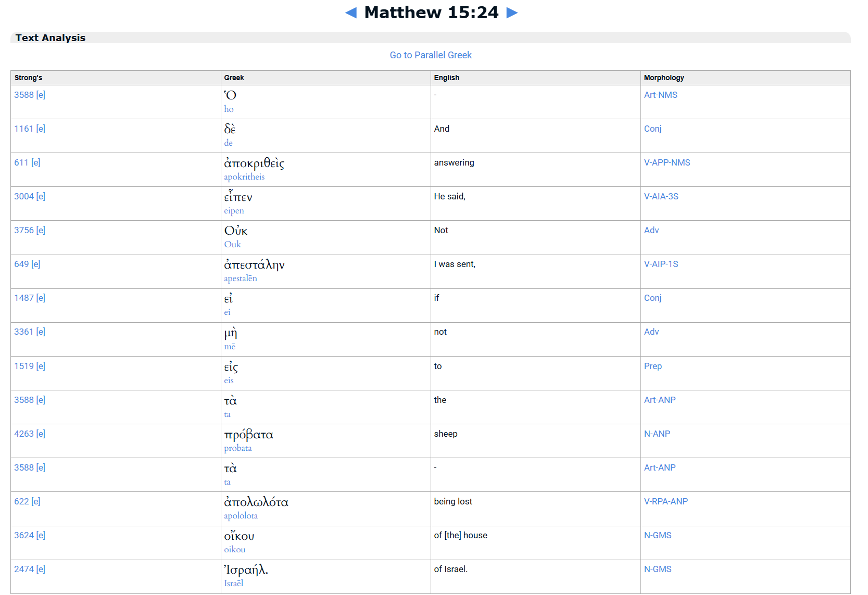Open the Conj link in the 'And' row
868x595 pixels.
652,129
